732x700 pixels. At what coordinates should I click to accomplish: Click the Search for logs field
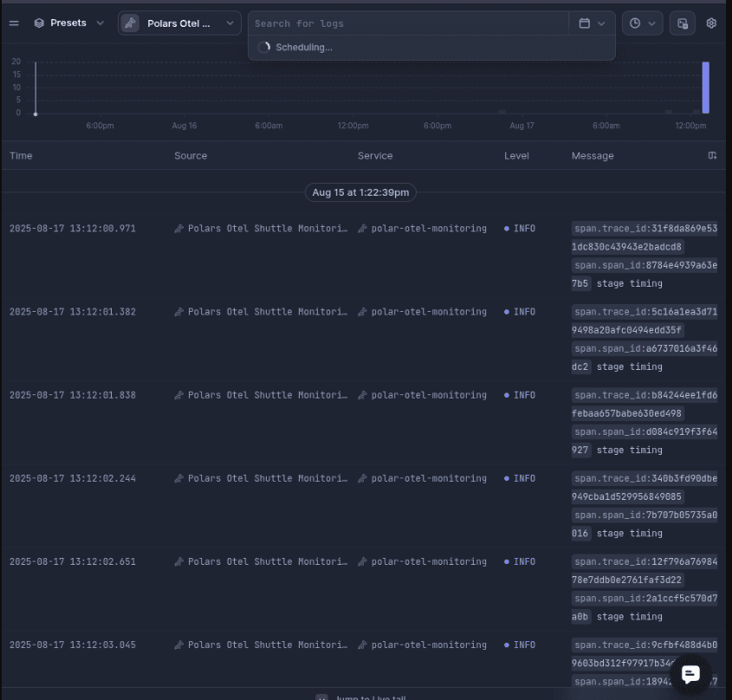(x=407, y=23)
